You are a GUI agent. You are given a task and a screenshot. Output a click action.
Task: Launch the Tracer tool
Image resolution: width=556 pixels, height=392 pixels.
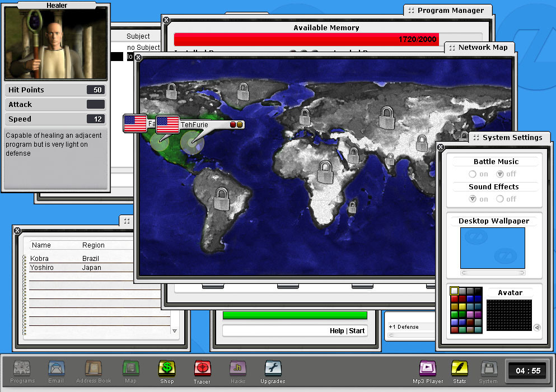[x=202, y=371]
